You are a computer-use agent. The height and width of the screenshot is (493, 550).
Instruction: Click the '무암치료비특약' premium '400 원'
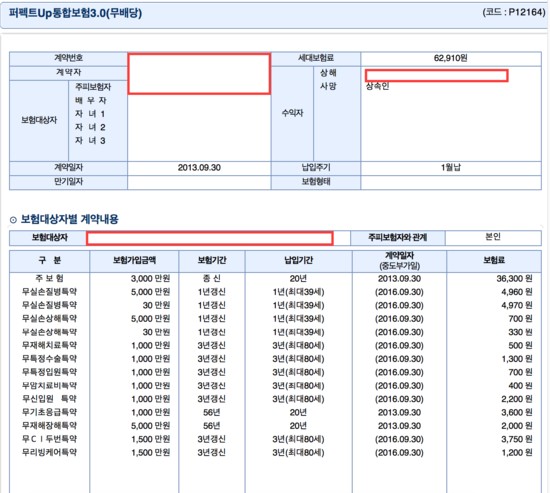(520, 386)
